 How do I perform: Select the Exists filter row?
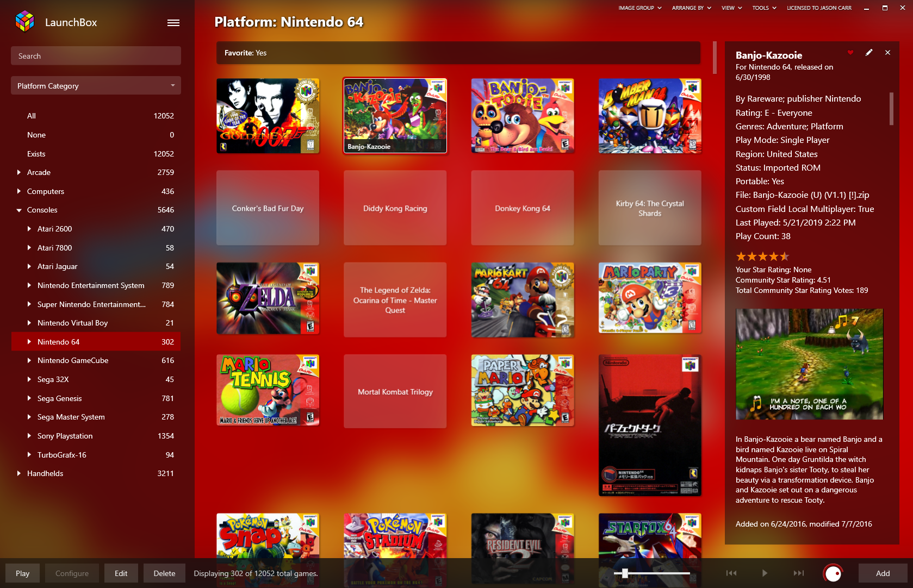(96, 154)
